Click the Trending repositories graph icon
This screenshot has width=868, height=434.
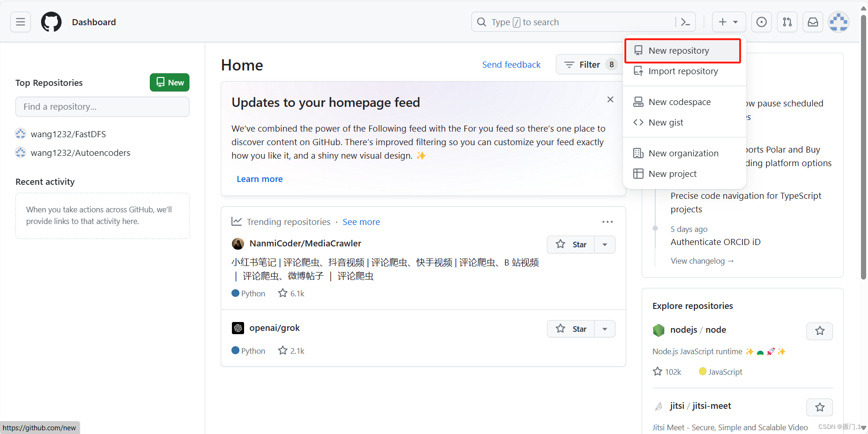pos(237,221)
